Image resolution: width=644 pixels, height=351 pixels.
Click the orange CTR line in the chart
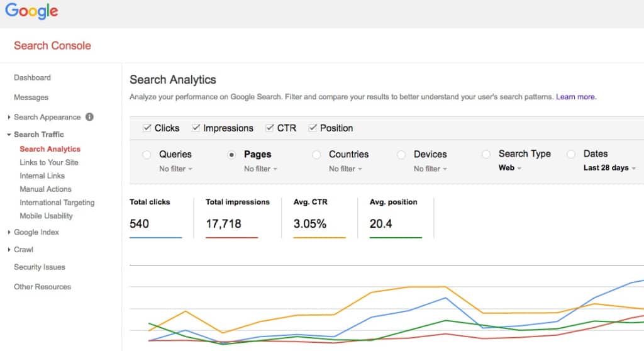(427, 287)
